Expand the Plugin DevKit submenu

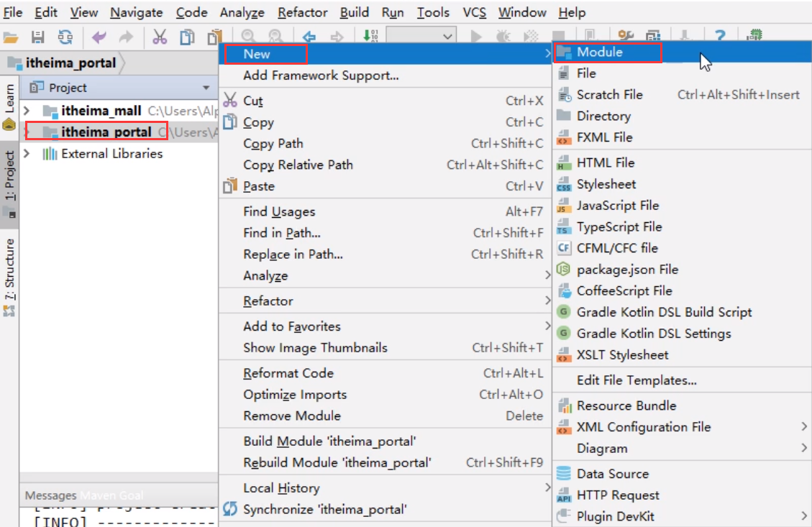click(x=682, y=516)
